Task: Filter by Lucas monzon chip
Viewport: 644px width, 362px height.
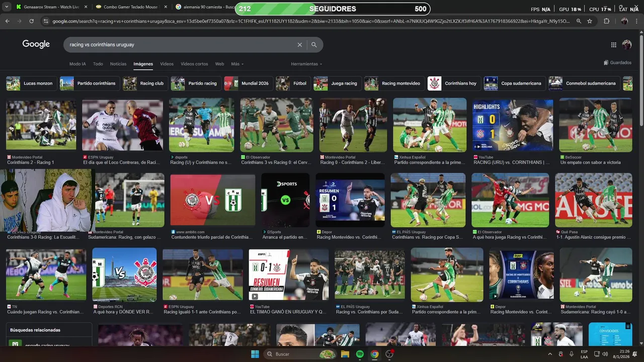Action: [31, 83]
